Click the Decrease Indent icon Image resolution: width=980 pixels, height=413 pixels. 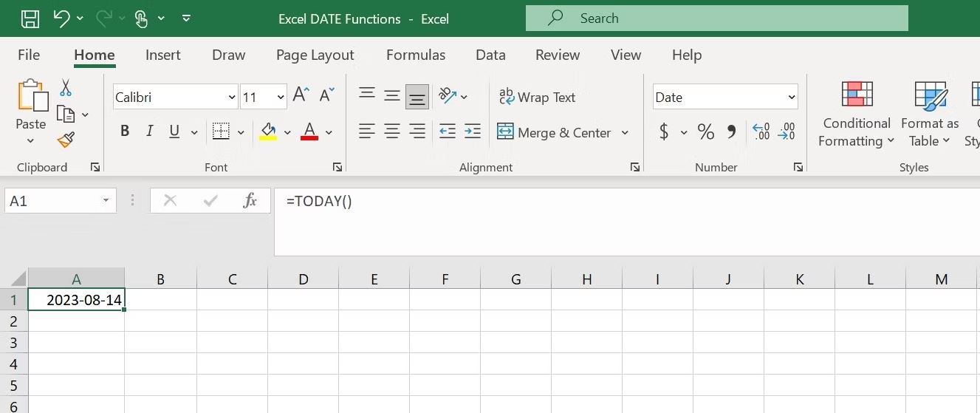pyautogui.click(x=448, y=132)
